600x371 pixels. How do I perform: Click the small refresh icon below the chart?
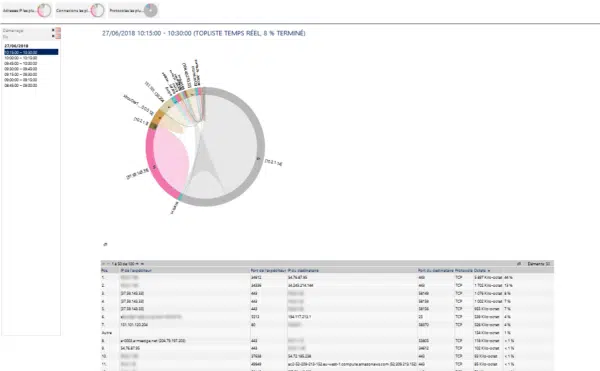click(105, 244)
